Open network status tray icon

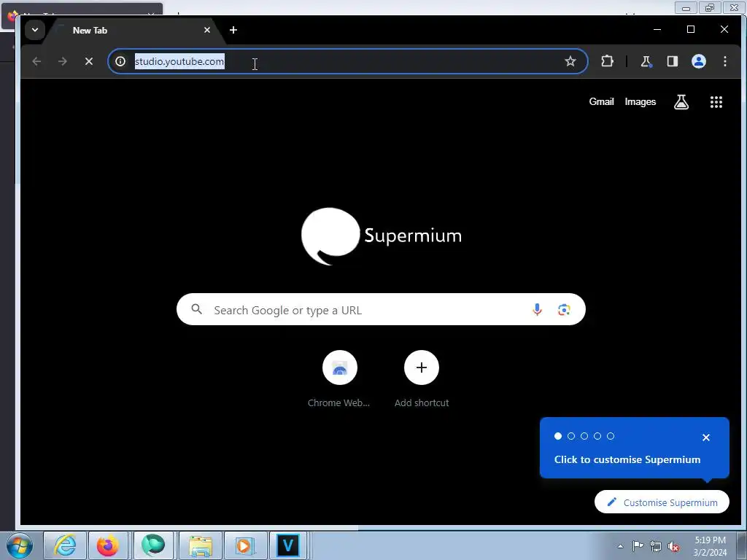(x=656, y=546)
